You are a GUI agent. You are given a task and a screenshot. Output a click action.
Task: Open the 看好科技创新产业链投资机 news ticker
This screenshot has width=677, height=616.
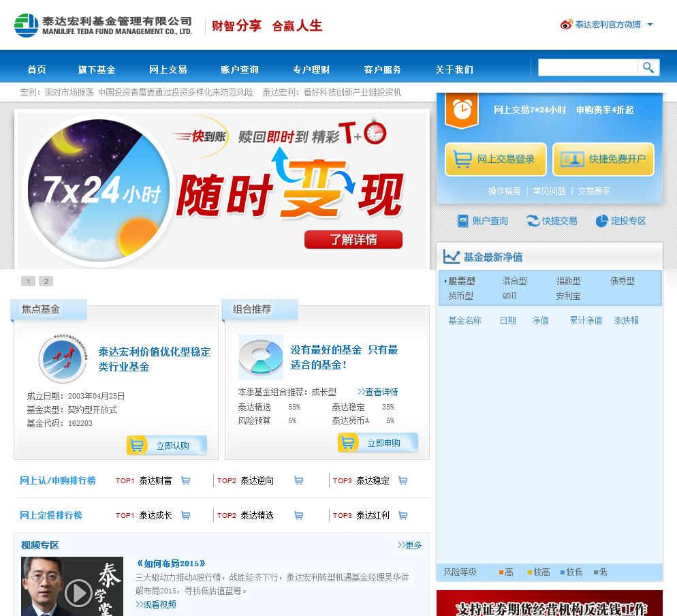click(332, 92)
